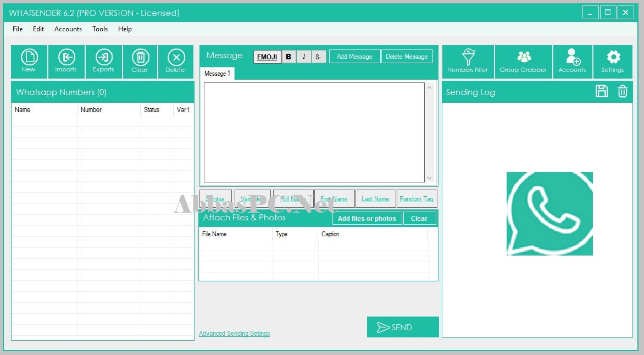
Task: Open the Exports tool
Action: click(x=103, y=62)
